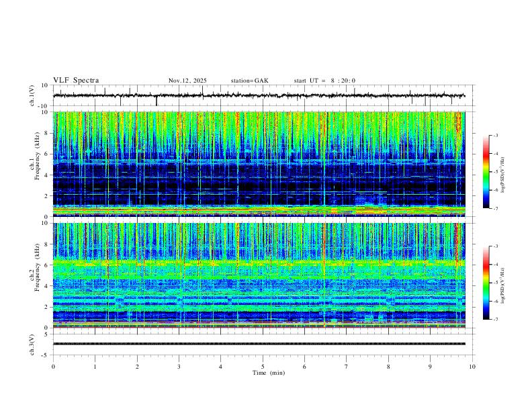Click the ch.1 voltage waveform trace panel

tap(264, 95)
